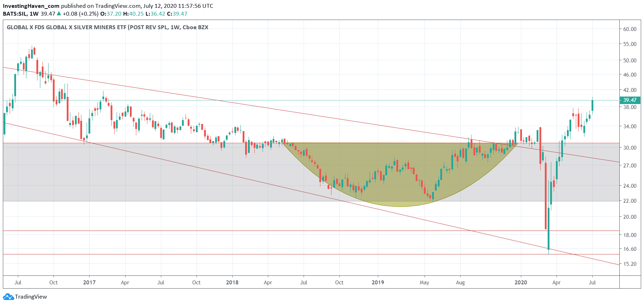The width and height of the screenshot is (644, 305).
Task: Click the green up-arrow change indicator
Action: pyautogui.click(x=59, y=14)
